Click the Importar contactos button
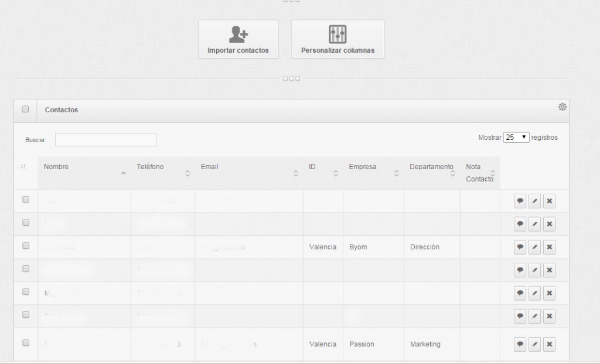Screen dimensions: 600x364 point(238,39)
